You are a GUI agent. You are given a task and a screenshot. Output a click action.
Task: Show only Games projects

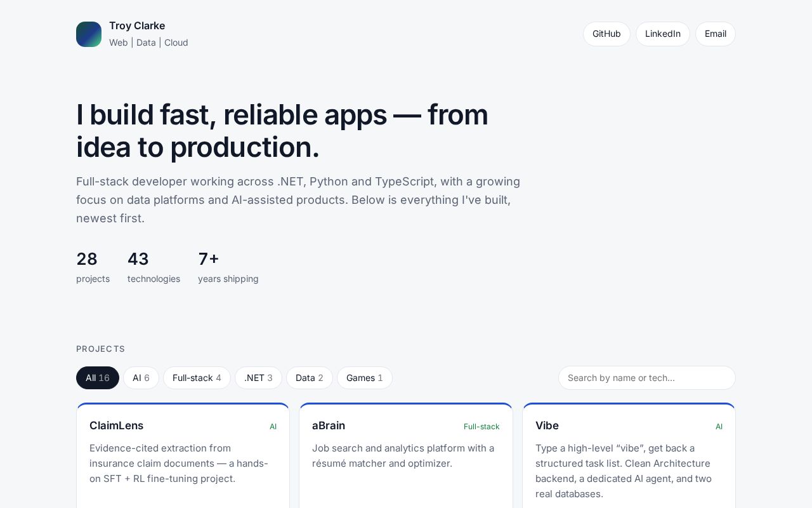click(x=365, y=378)
